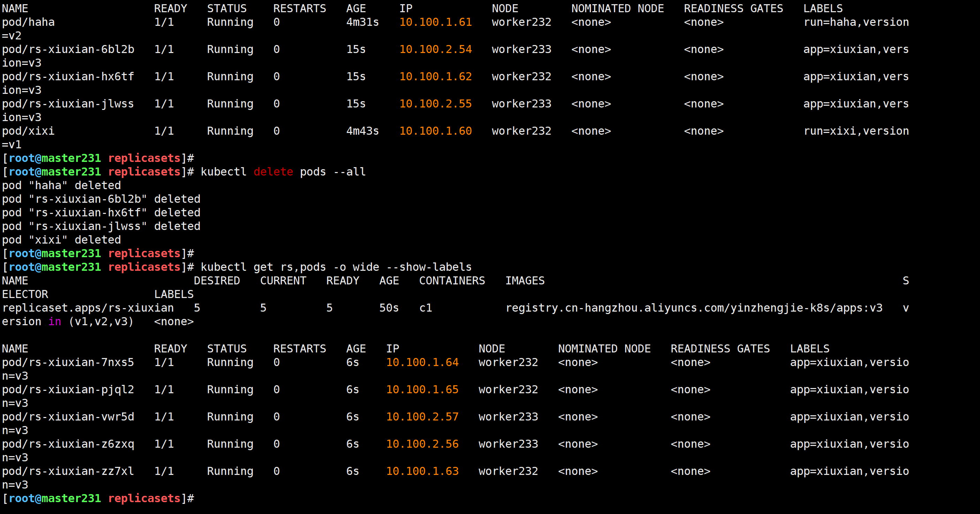The height and width of the screenshot is (514, 980).
Task: Select pod/rs-xiuxian-z6zxq name
Action: tap(68, 444)
